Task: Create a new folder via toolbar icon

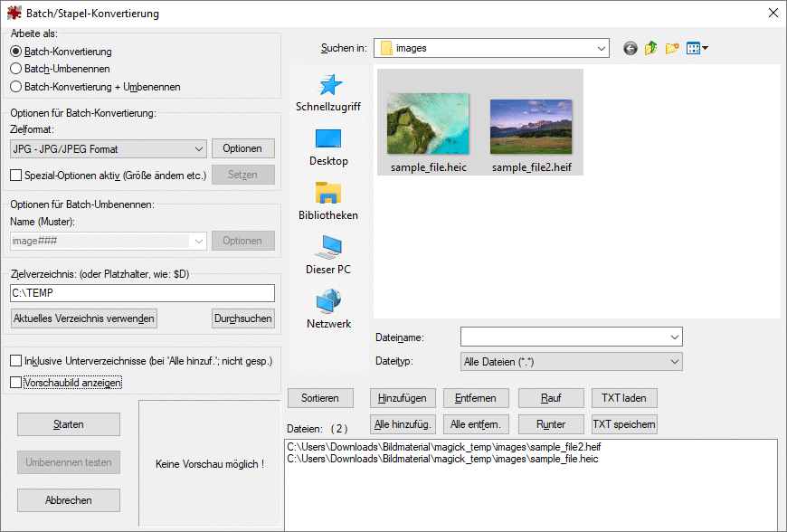Action: click(671, 48)
